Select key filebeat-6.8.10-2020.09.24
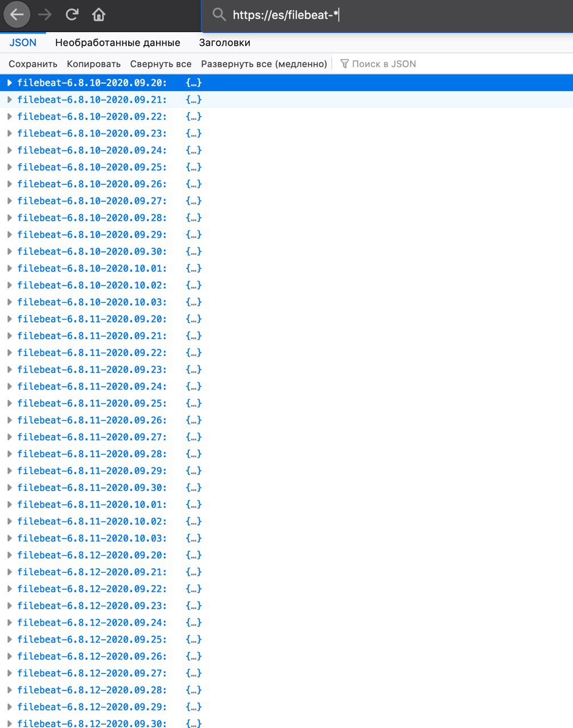The width and height of the screenshot is (573, 728). [x=92, y=150]
